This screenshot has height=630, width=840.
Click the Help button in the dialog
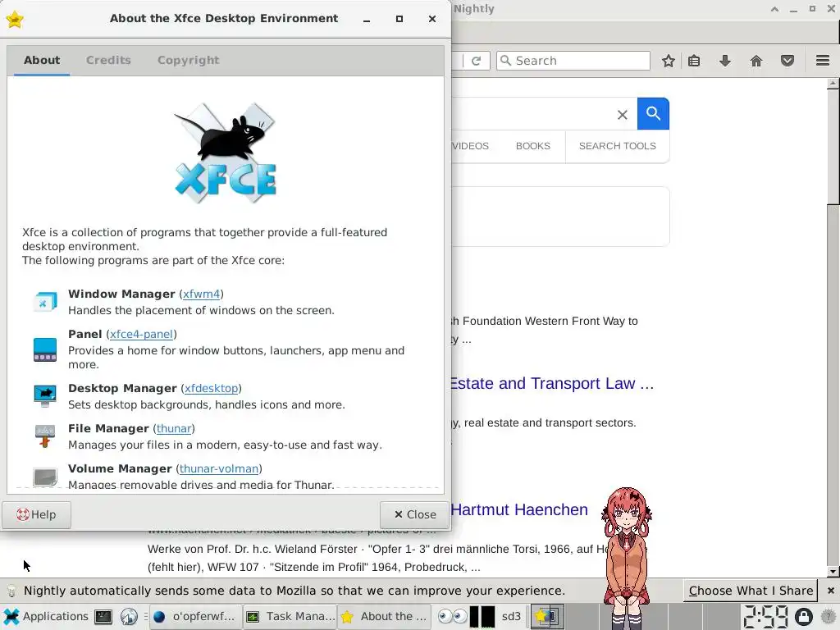pos(36,515)
